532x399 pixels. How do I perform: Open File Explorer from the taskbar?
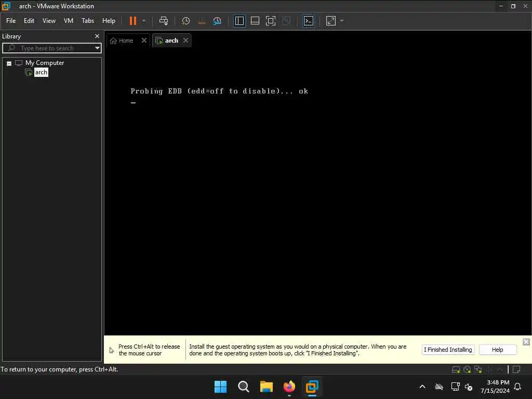(x=267, y=387)
